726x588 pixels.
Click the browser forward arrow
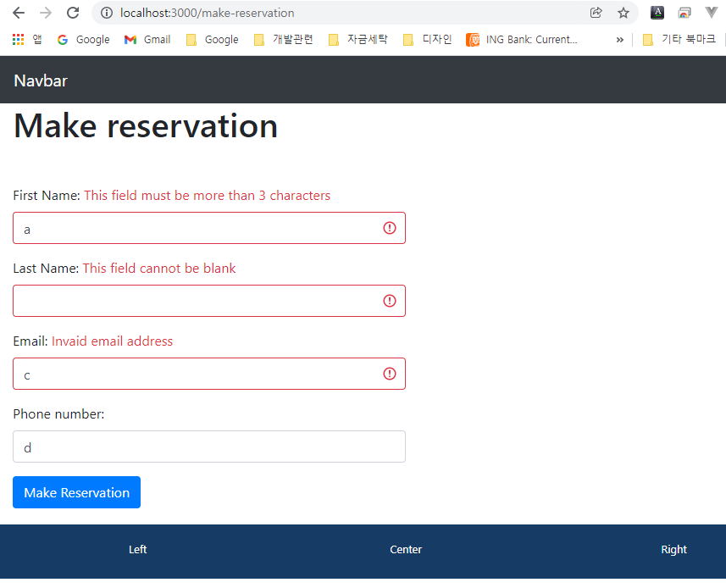[x=46, y=13]
